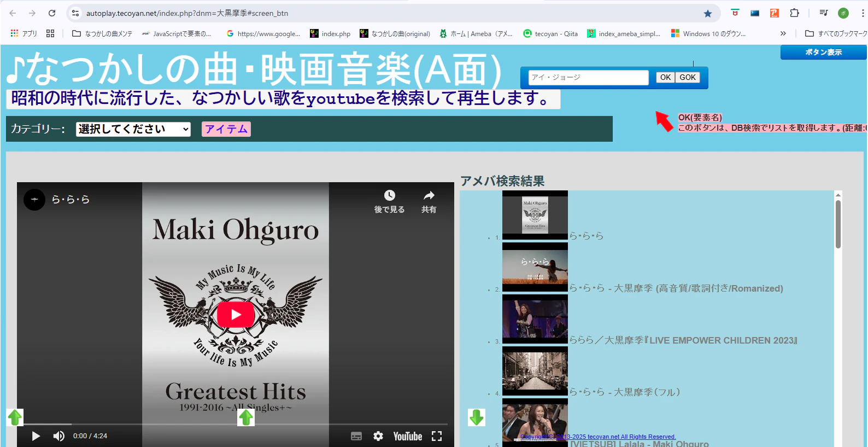
Task: Open the すべてのブックマーク folder
Action: point(836,33)
